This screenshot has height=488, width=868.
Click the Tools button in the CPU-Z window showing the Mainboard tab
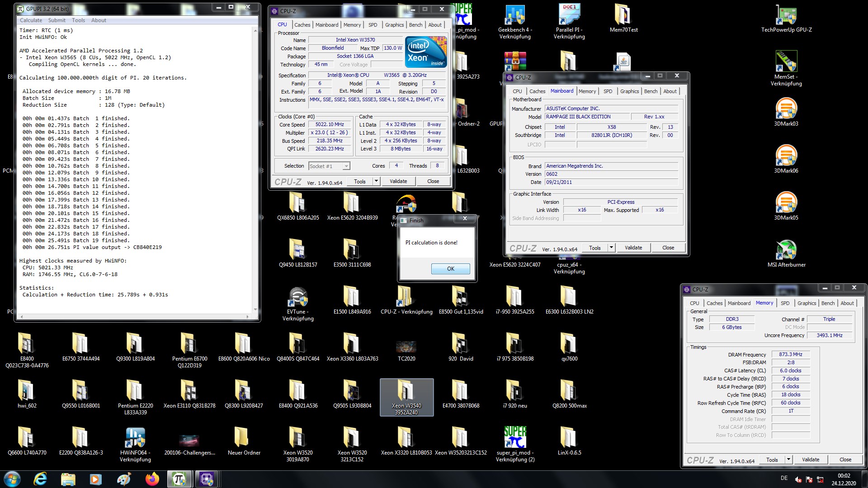594,248
